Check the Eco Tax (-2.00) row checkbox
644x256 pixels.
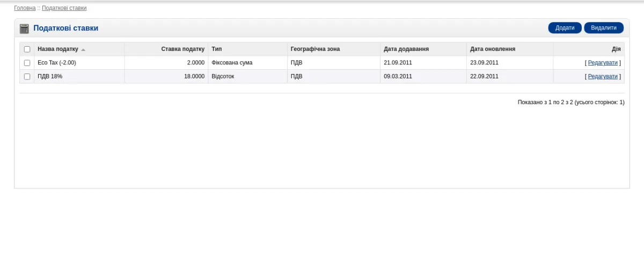[27, 63]
